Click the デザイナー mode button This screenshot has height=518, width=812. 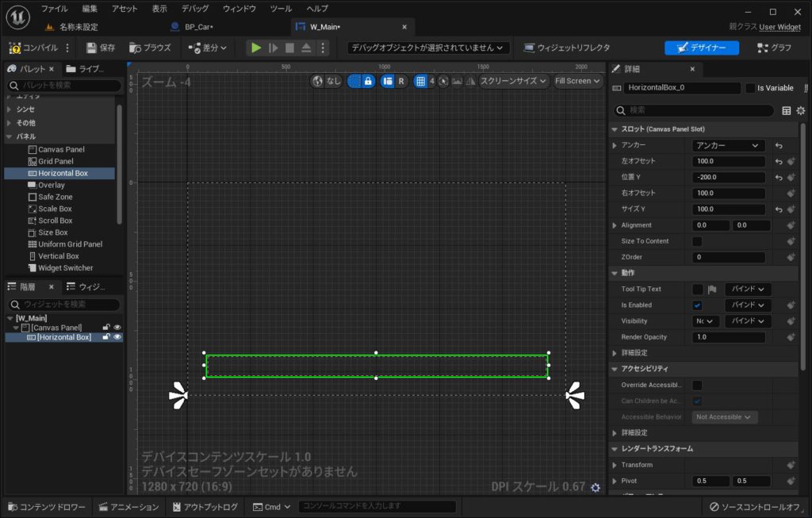(702, 48)
